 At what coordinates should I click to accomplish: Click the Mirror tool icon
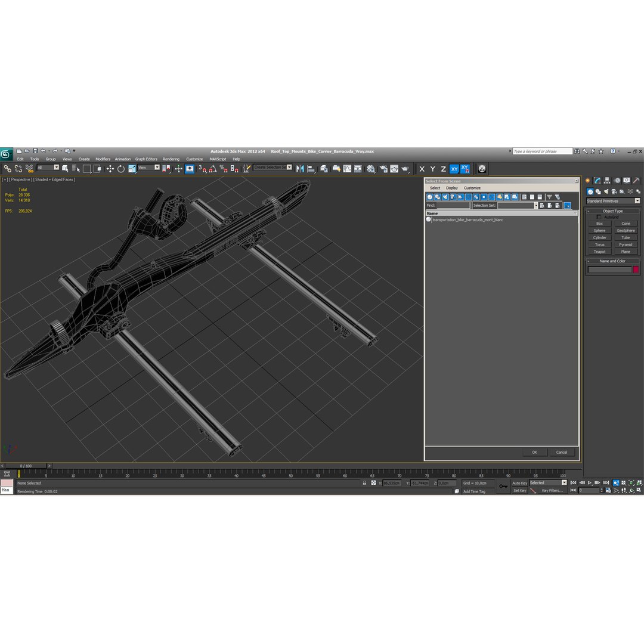click(x=300, y=169)
